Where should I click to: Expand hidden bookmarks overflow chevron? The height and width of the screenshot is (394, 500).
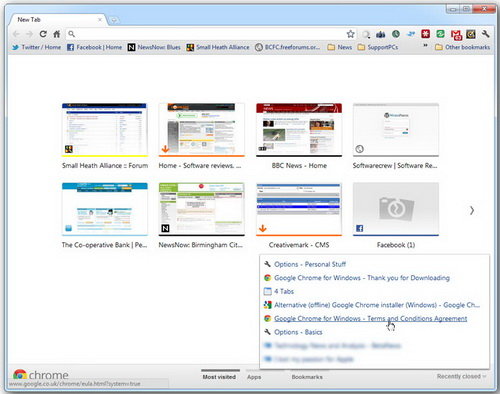[x=425, y=45]
